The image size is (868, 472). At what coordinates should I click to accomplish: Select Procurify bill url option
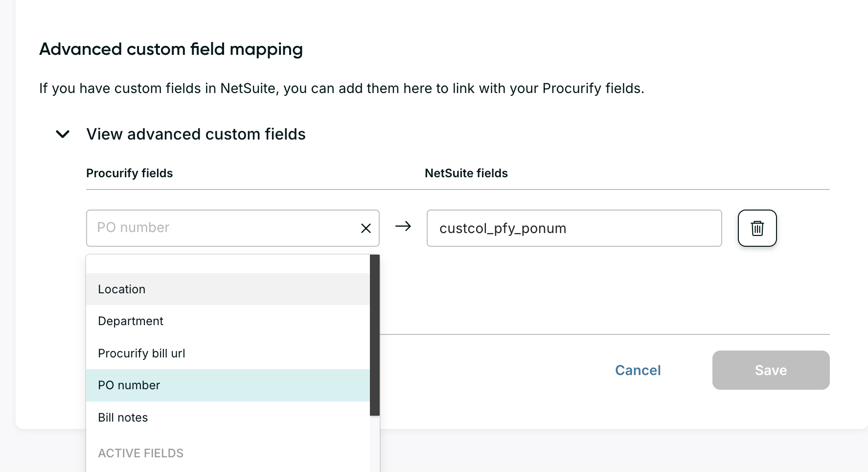[x=228, y=353]
